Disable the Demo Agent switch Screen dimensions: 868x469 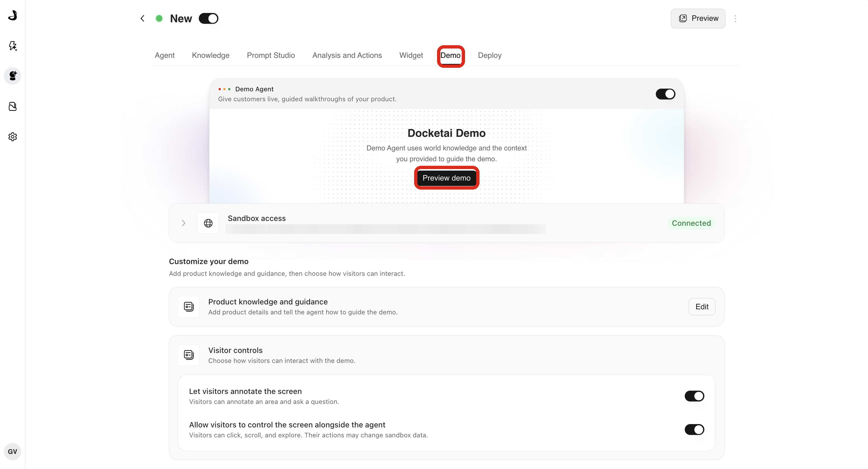tap(665, 94)
